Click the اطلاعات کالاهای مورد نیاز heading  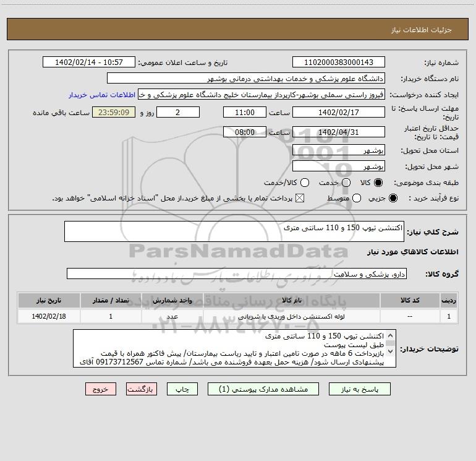[x=412, y=252]
